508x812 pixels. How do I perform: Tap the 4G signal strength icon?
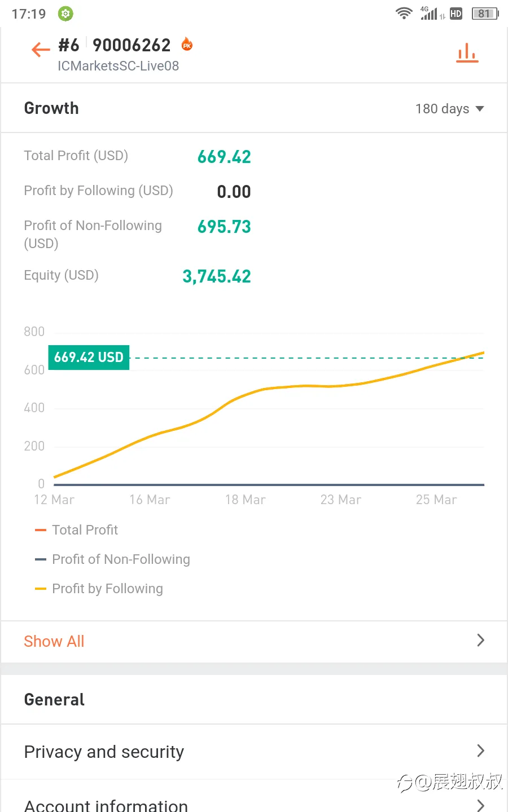431,13
